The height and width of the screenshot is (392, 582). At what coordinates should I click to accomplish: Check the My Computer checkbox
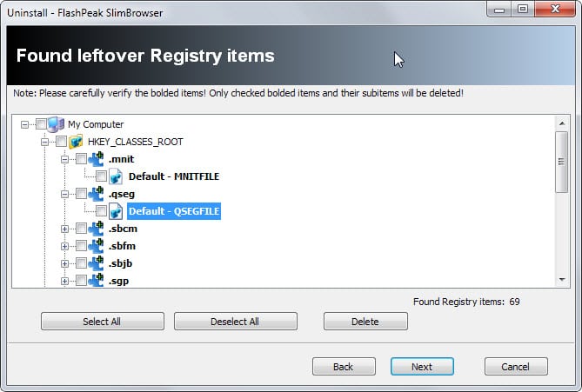coord(41,124)
